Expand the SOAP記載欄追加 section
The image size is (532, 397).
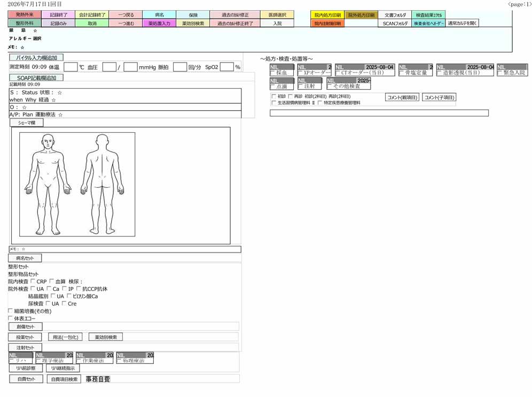36,77
